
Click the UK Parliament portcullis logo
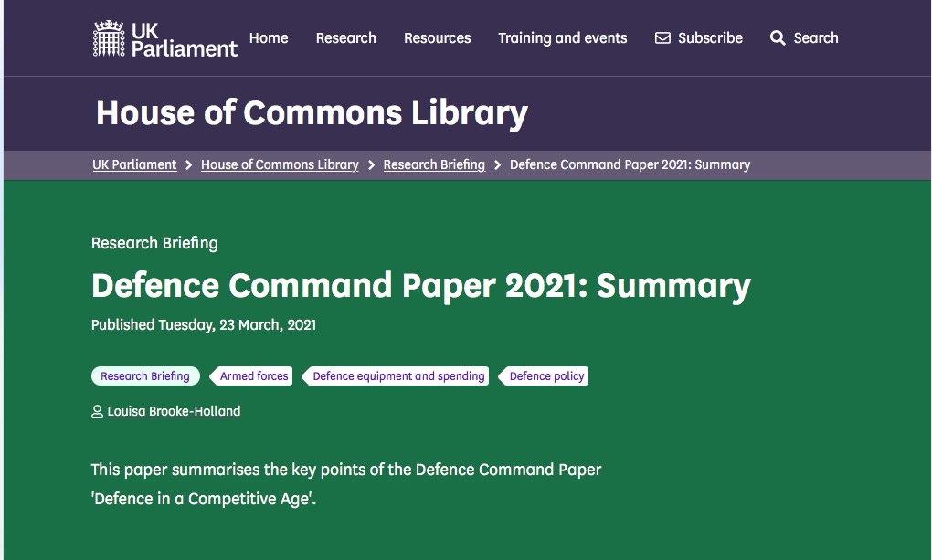[x=109, y=38]
